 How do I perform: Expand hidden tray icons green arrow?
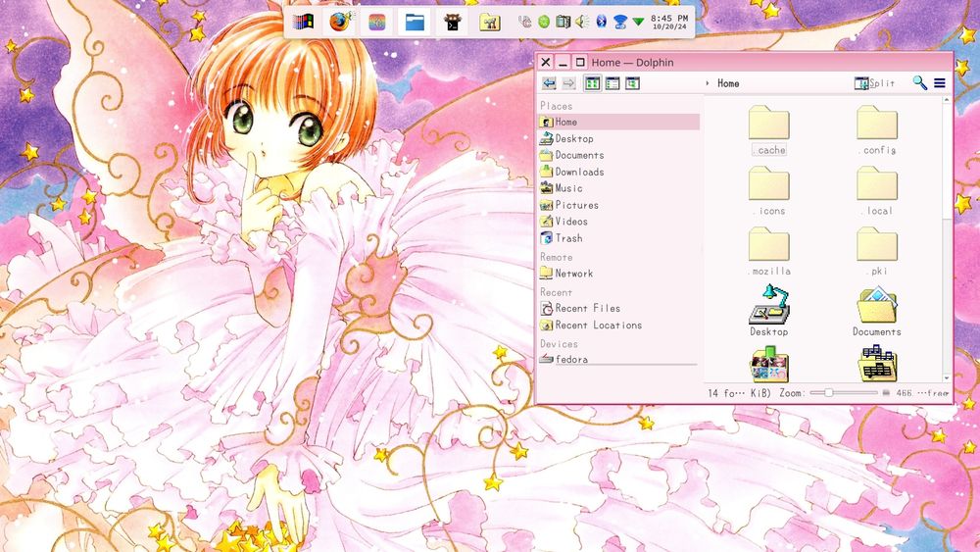tap(638, 22)
